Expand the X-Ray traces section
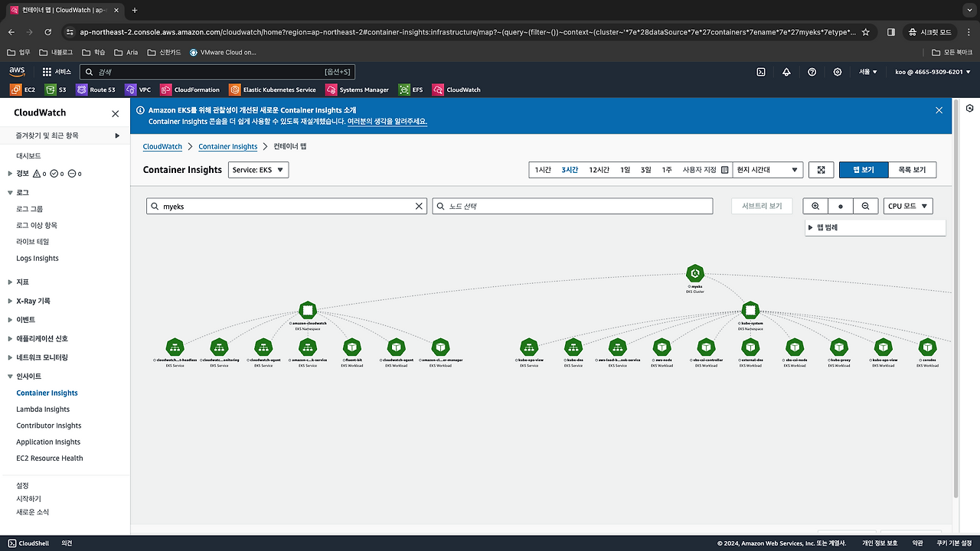This screenshot has width=980, height=551. coord(11,301)
